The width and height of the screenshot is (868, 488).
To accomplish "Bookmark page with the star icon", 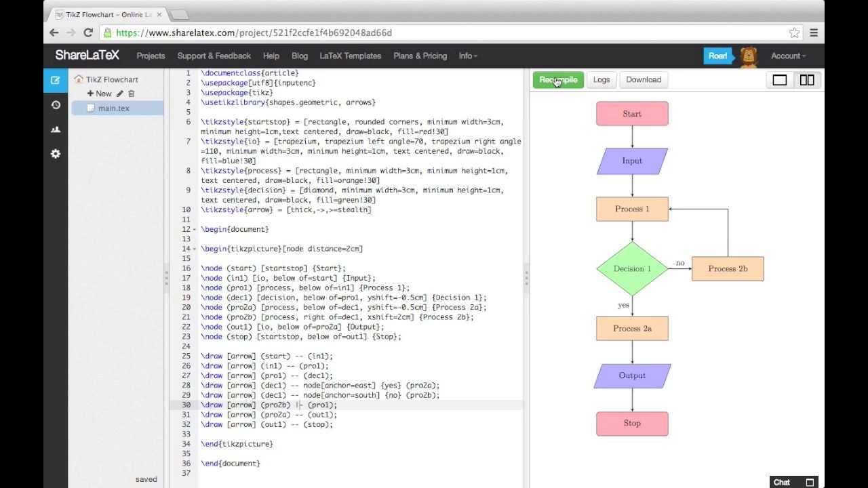I will tap(795, 33).
